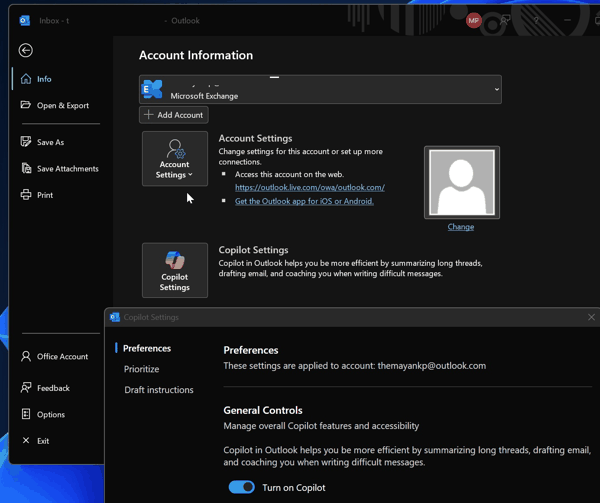
Task: Click Change under the profile photo
Action: tap(461, 227)
